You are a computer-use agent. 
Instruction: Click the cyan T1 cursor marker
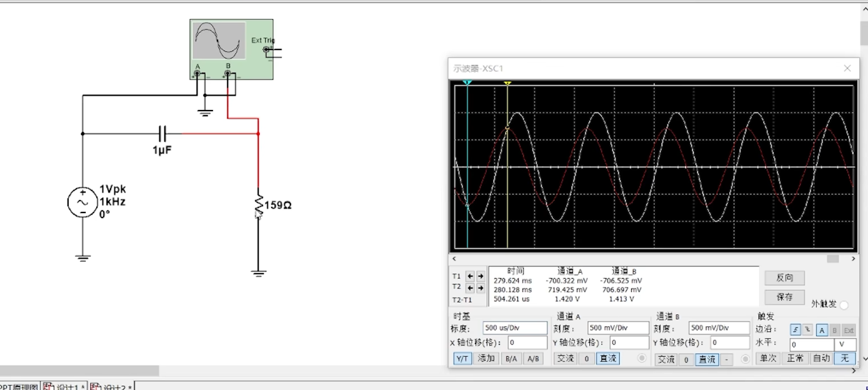(467, 82)
